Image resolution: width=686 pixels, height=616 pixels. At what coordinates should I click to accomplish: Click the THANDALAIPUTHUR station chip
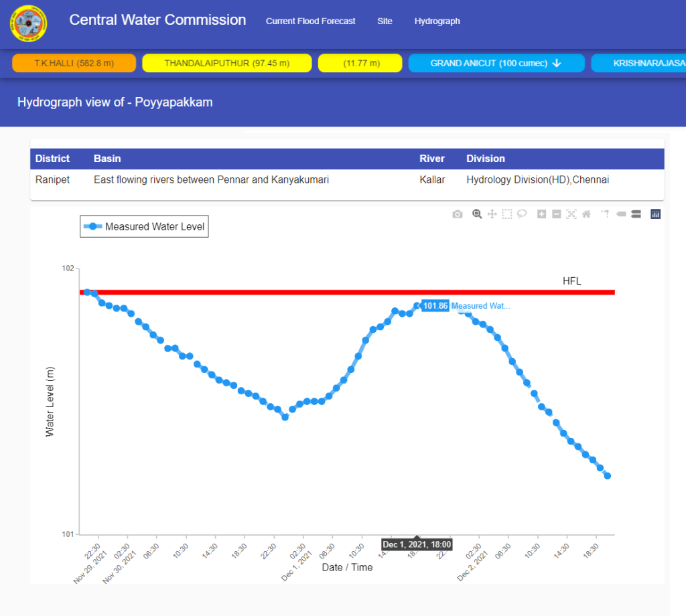pyautogui.click(x=226, y=63)
